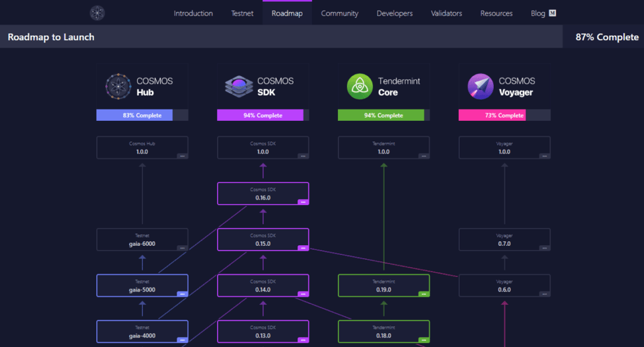Screen dimensions: 644x347
Task: Click the 87% Complete overall status
Action: (607, 37)
